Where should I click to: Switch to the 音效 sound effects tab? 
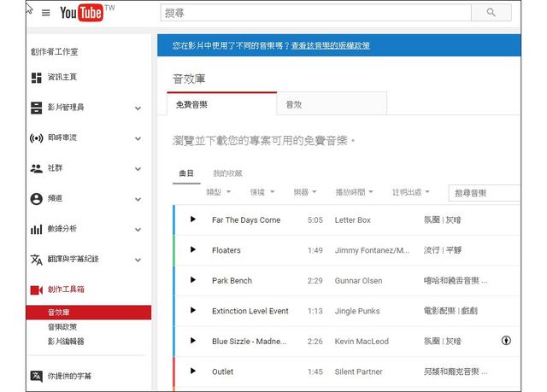pyautogui.click(x=332, y=104)
